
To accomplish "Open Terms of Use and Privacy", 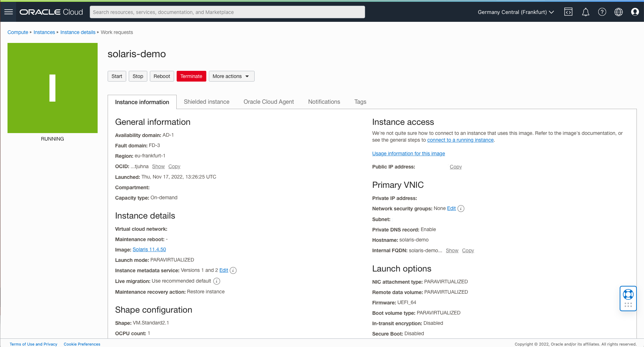I will coord(34,344).
